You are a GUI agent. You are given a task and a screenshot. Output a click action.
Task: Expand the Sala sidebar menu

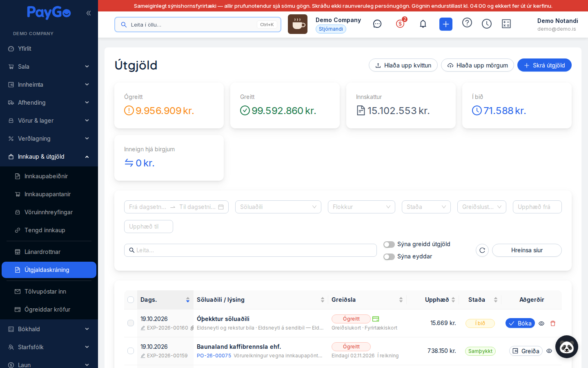tap(49, 67)
